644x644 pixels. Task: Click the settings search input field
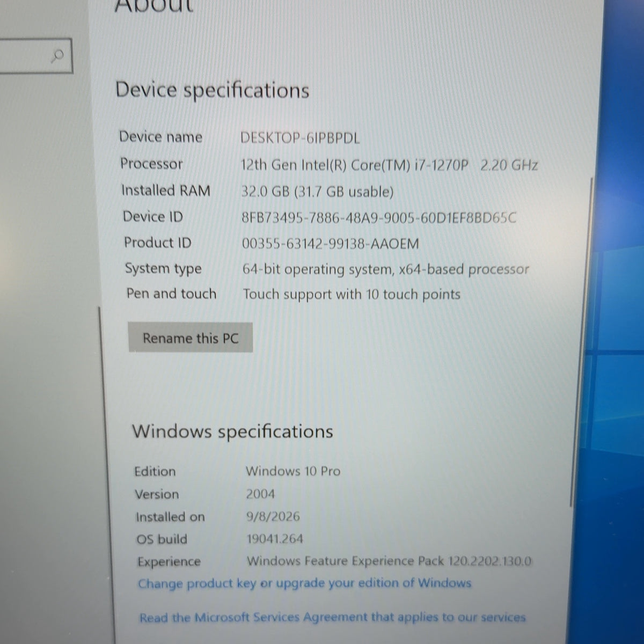click(35, 56)
